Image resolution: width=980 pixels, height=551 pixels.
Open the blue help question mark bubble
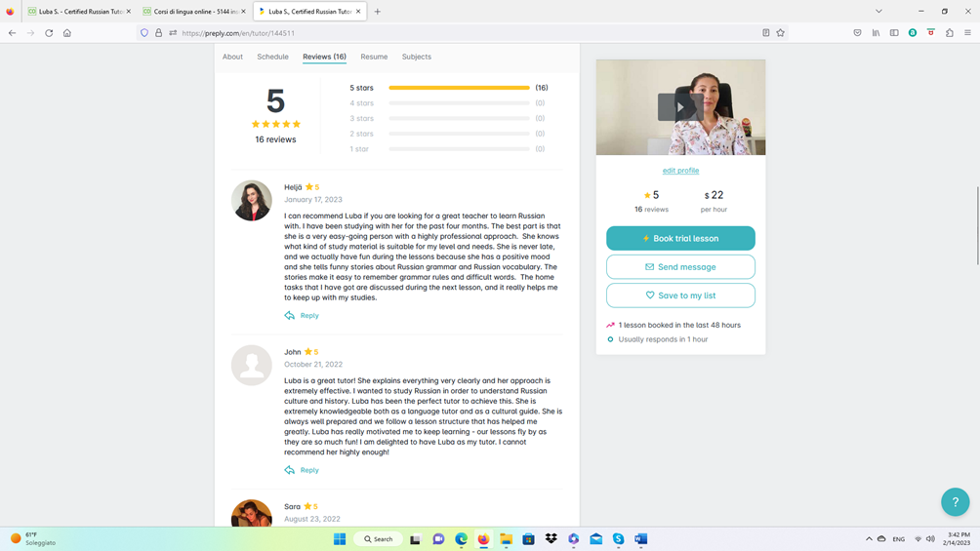955,501
